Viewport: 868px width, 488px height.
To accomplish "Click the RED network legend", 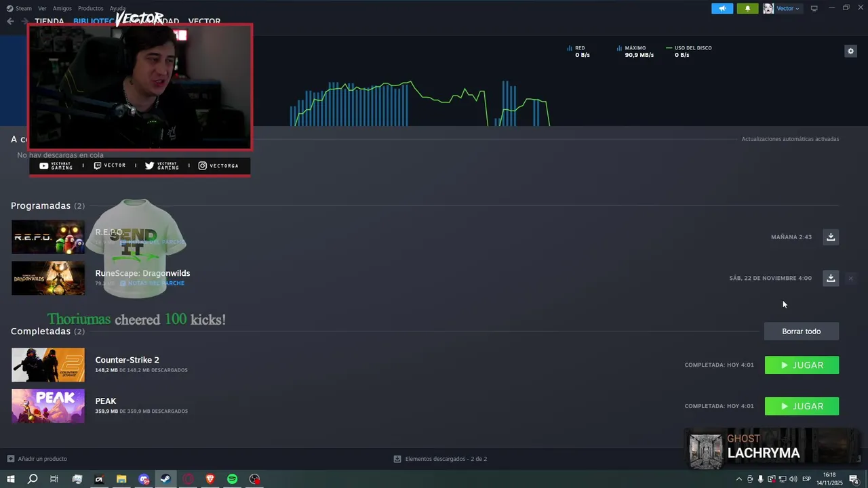I will (578, 52).
